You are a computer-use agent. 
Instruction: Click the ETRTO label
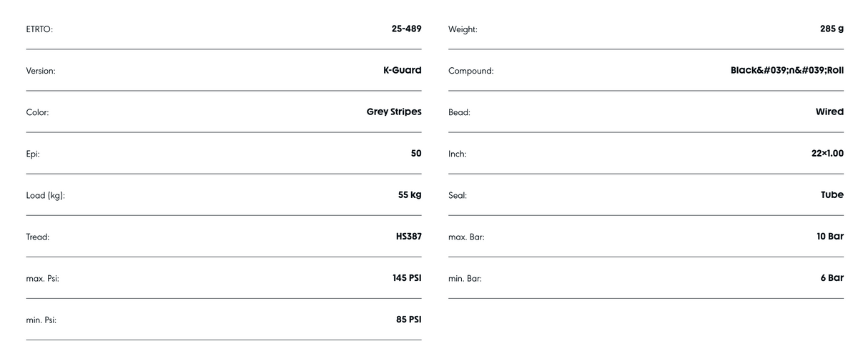pos(39,29)
